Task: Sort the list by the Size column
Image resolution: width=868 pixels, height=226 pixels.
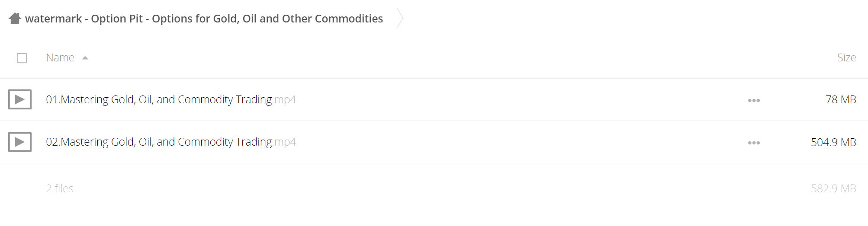Action: click(846, 57)
